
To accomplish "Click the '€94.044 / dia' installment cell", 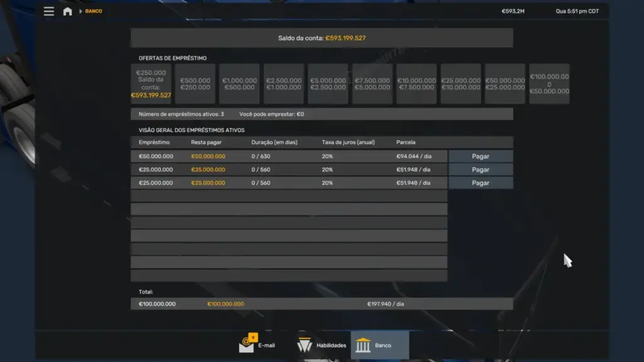I will click(x=414, y=156).
